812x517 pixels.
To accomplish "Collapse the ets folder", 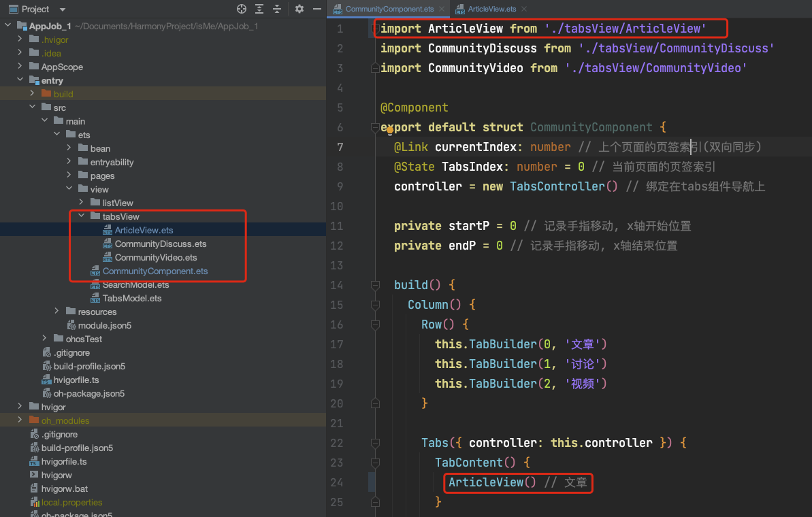I will pos(57,134).
